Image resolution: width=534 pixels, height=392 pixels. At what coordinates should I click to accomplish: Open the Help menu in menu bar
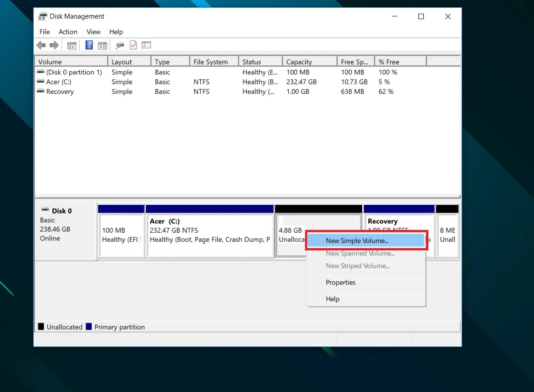(116, 32)
